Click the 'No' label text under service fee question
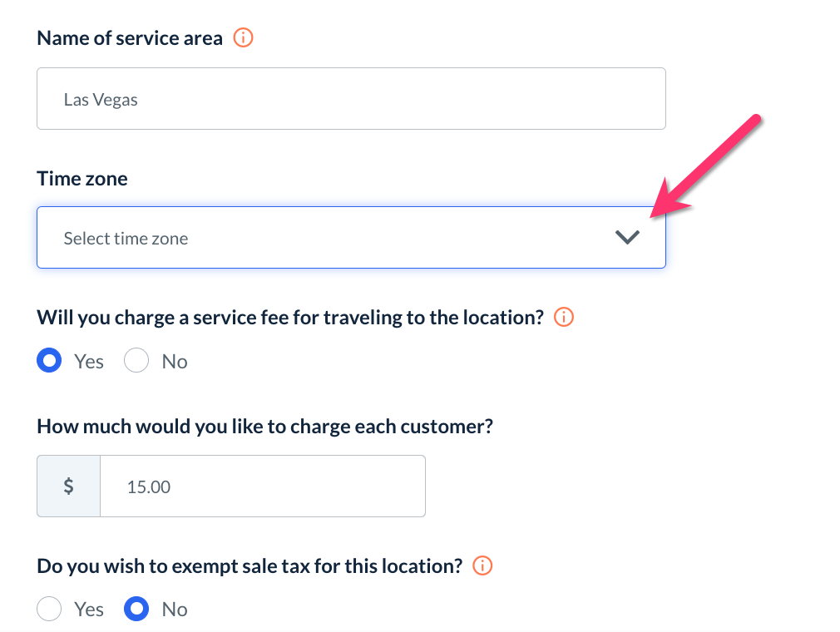 175,362
